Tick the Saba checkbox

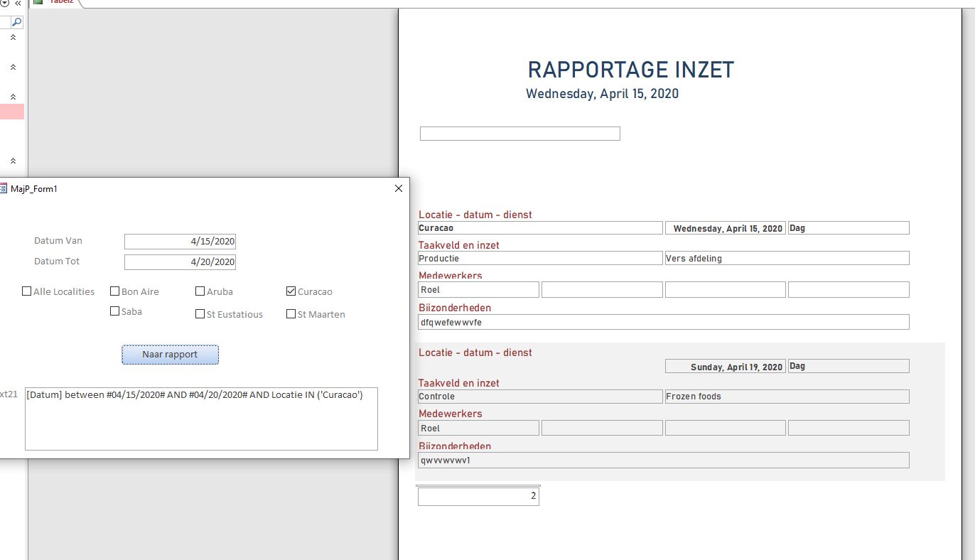click(115, 311)
